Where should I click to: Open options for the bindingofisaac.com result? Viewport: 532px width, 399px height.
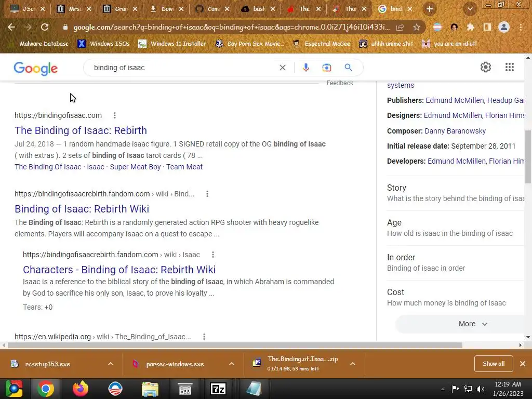coord(115,115)
